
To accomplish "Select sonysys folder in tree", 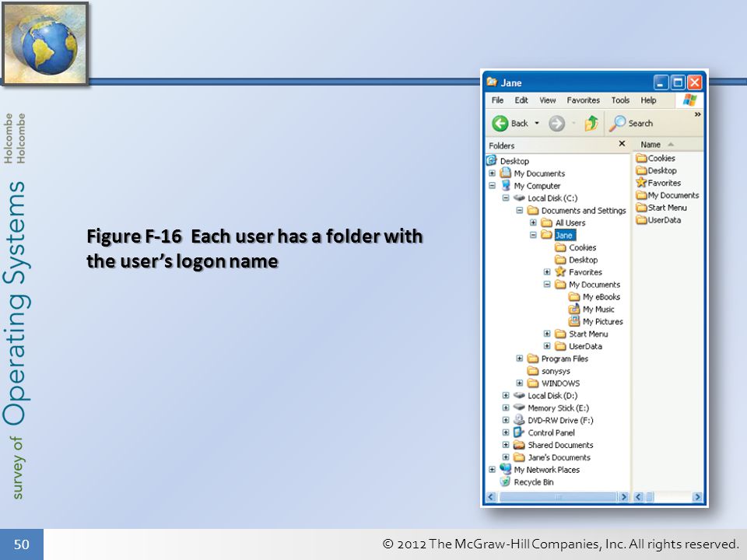I will tap(556, 371).
